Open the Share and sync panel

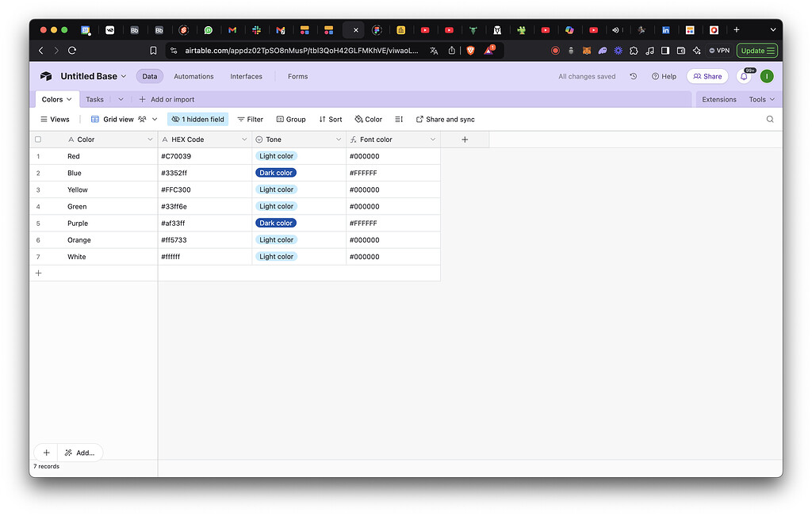click(445, 119)
